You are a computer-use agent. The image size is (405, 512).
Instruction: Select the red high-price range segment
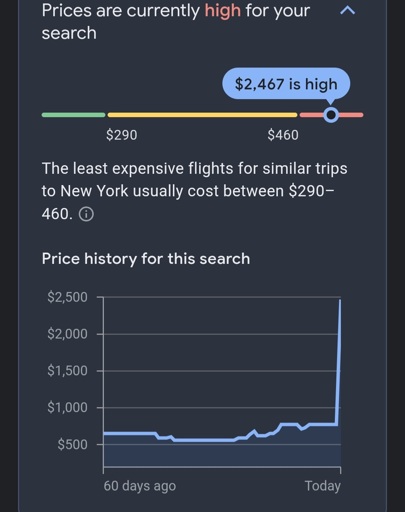click(x=331, y=115)
